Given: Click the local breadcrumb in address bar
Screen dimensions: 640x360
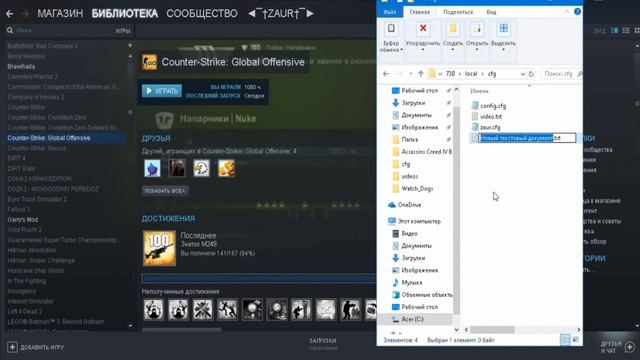Looking at the screenshot, I should pos(471,74).
